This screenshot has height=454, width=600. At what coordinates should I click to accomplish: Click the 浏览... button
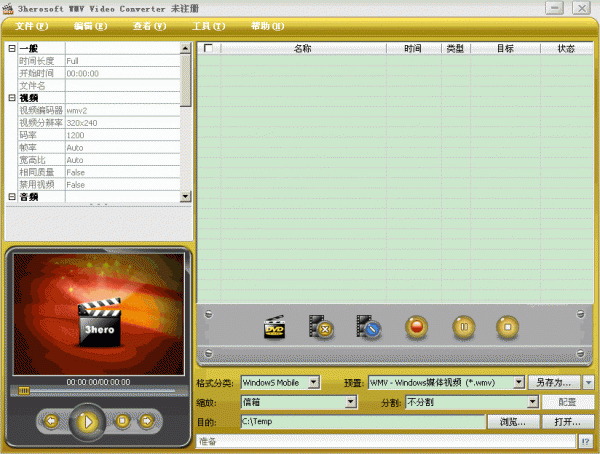point(513,422)
